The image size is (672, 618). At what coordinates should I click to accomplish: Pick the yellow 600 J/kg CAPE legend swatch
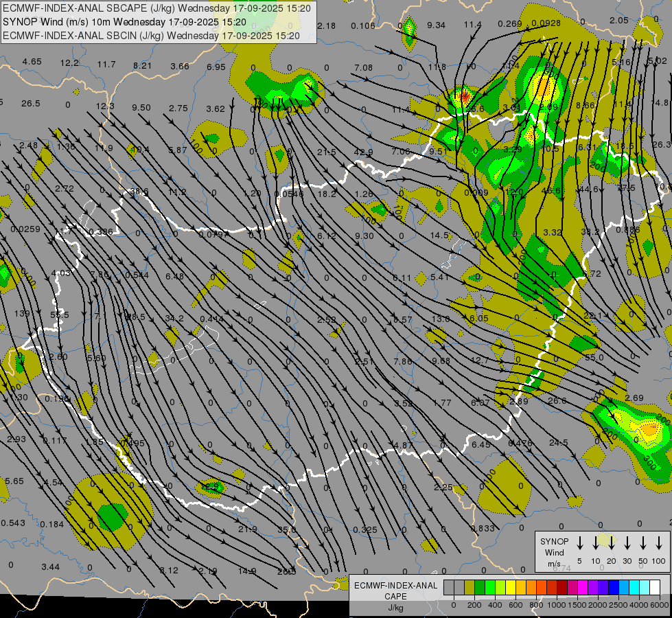tap(511, 587)
